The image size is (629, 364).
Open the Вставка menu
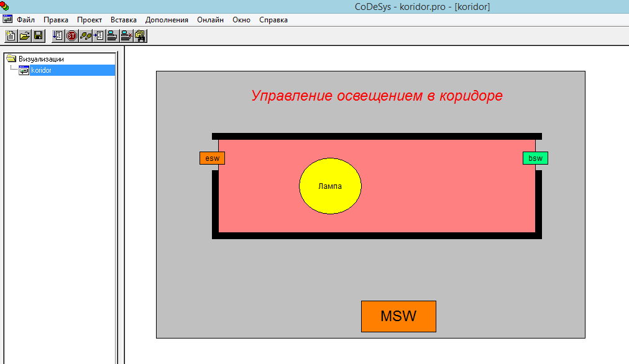coord(124,20)
